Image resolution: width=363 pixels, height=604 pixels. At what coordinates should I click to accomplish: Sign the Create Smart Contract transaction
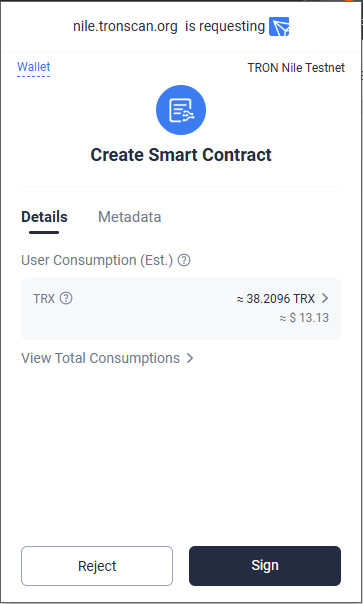(x=265, y=566)
